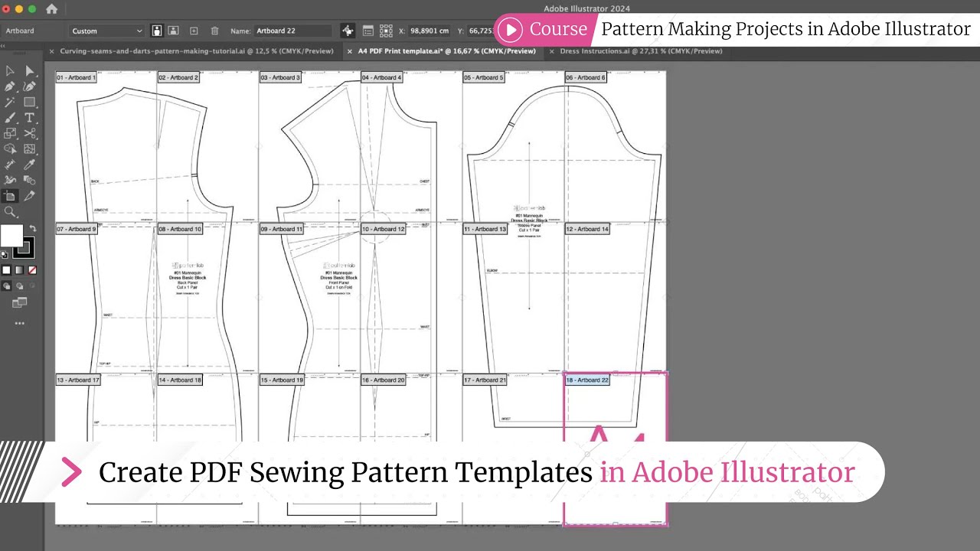Image resolution: width=980 pixels, height=551 pixels.
Task: Select the Zoom magnifier tool
Action: click(10, 211)
